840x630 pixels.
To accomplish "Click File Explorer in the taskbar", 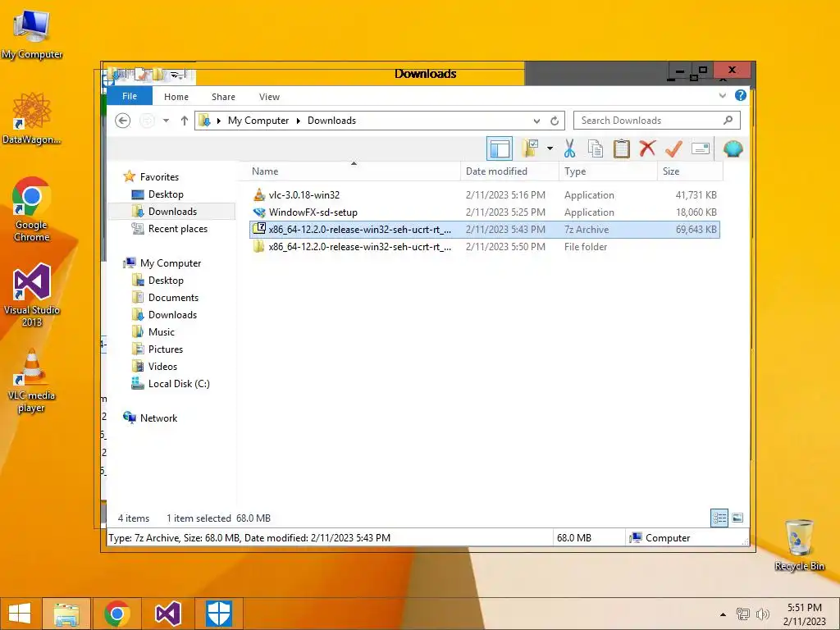I will 66,614.
